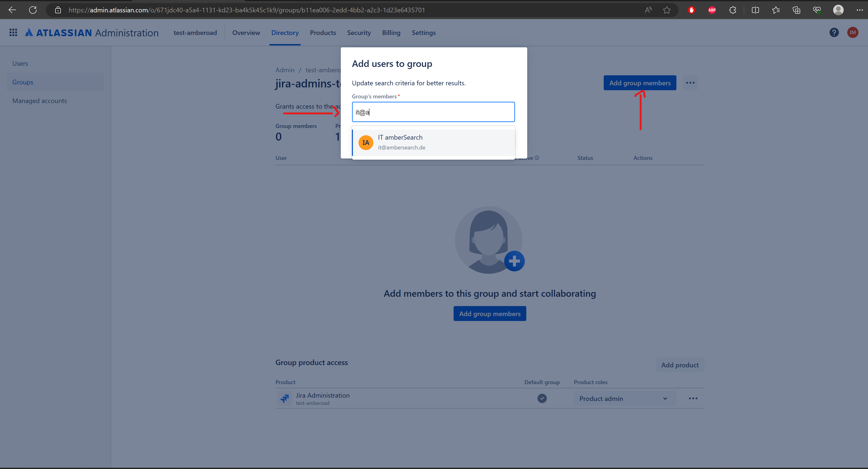Focus the Group's members search field
Screen dimensions: 868x469
coord(433,112)
